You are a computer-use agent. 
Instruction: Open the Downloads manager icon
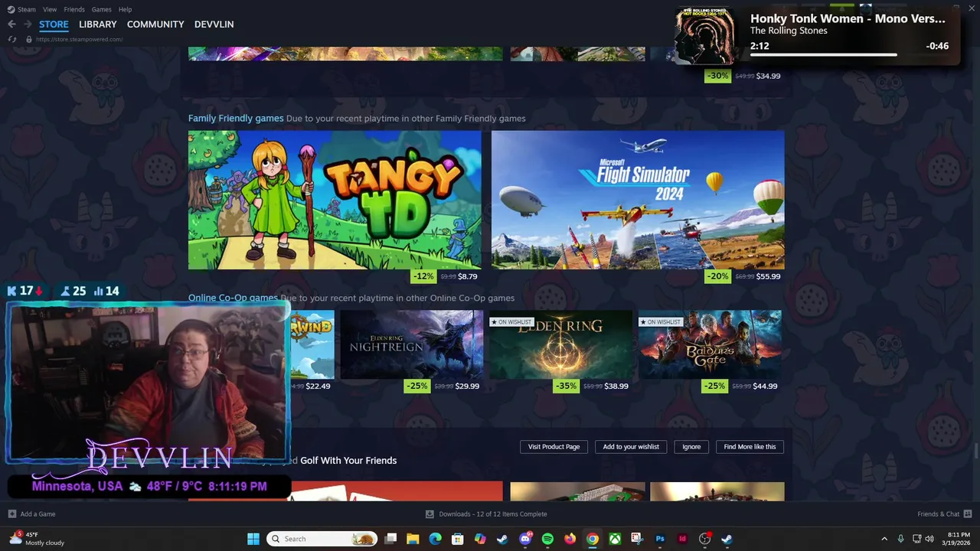pos(430,514)
